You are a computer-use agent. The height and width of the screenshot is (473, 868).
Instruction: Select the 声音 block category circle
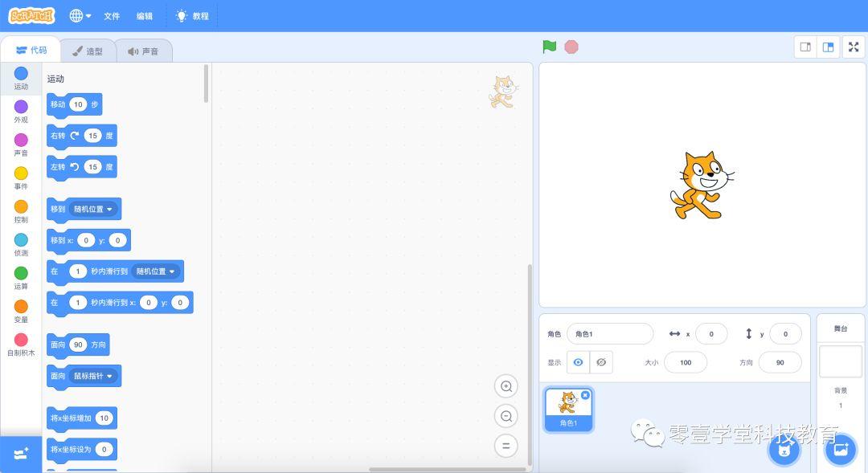[21, 140]
